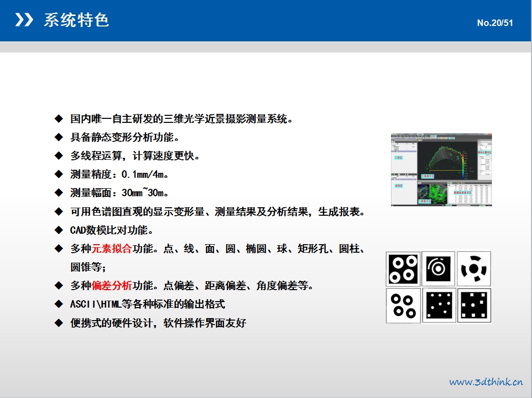This screenshot has width=532, height=398.
Task: Select the 多线程运算 bullet line
Action: [x=135, y=156]
